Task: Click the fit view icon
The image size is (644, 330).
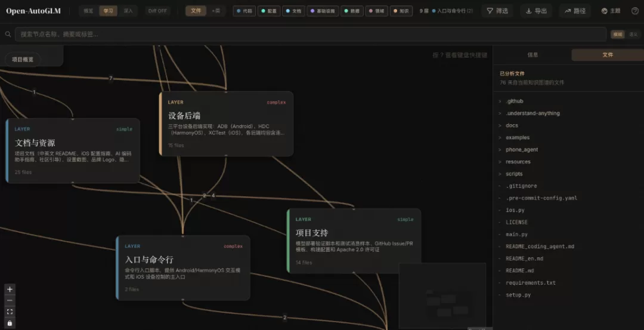Action: (10, 312)
